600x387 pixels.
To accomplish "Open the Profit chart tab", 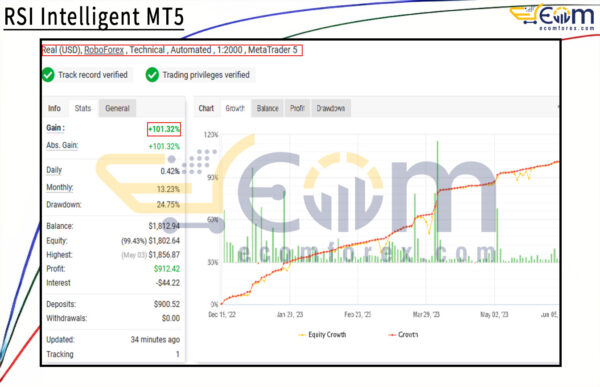I will [x=297, y=108].
